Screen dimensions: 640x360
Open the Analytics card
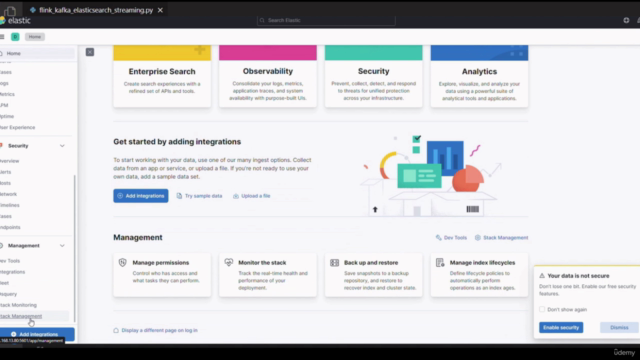click(479, 76)
